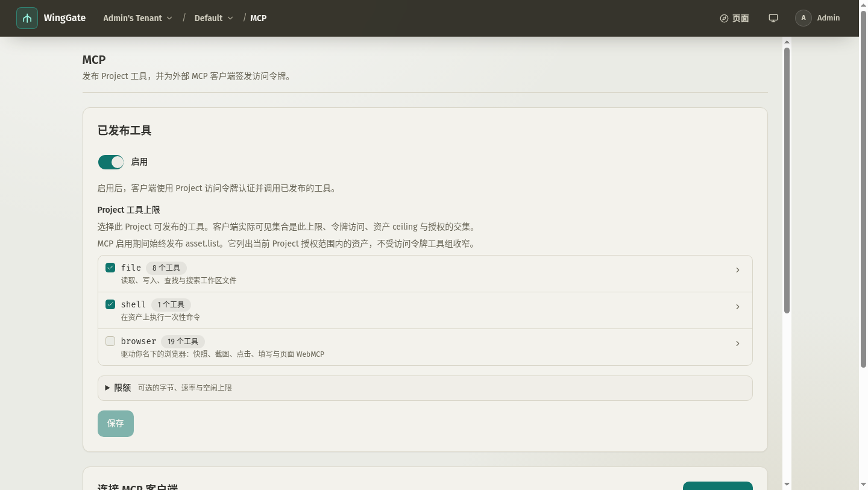Click the '8 个工具' badge

(166, 268)
